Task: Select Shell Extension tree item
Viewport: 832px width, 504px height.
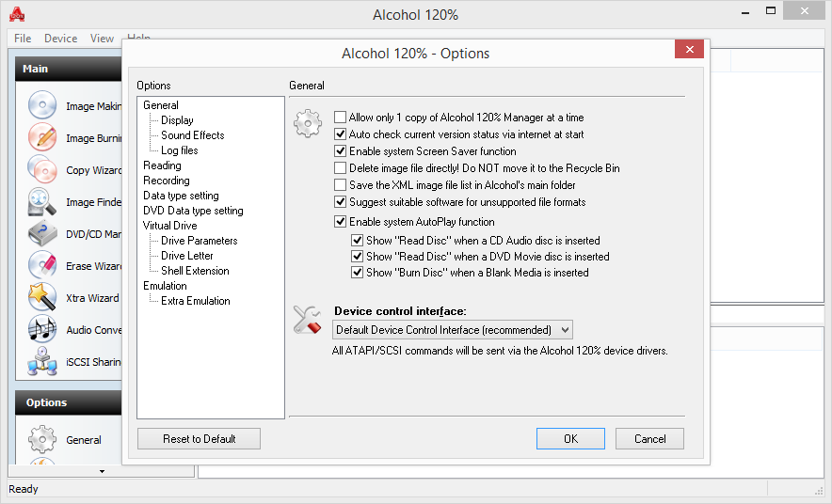Action: coord(195,271)
